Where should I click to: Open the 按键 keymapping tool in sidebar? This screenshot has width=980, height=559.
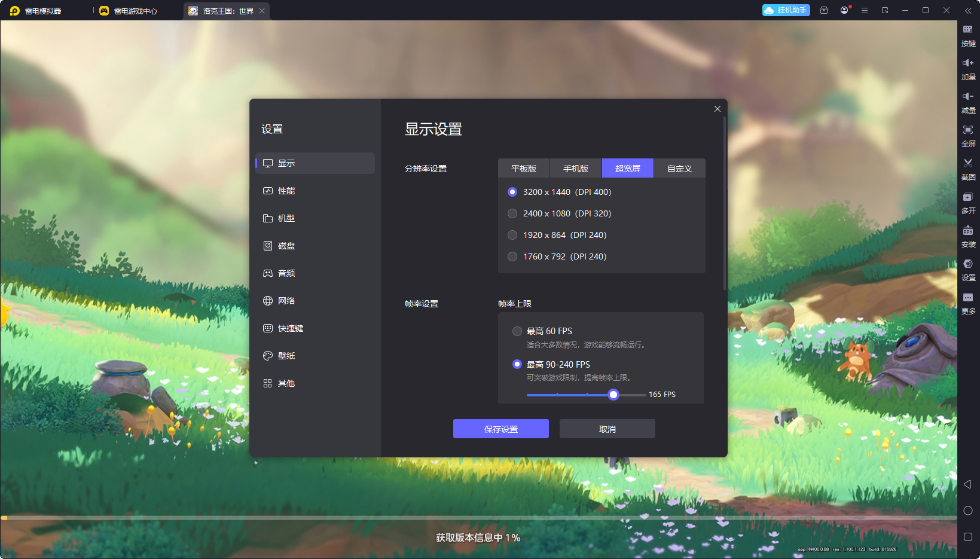click(x=968, y=35)
